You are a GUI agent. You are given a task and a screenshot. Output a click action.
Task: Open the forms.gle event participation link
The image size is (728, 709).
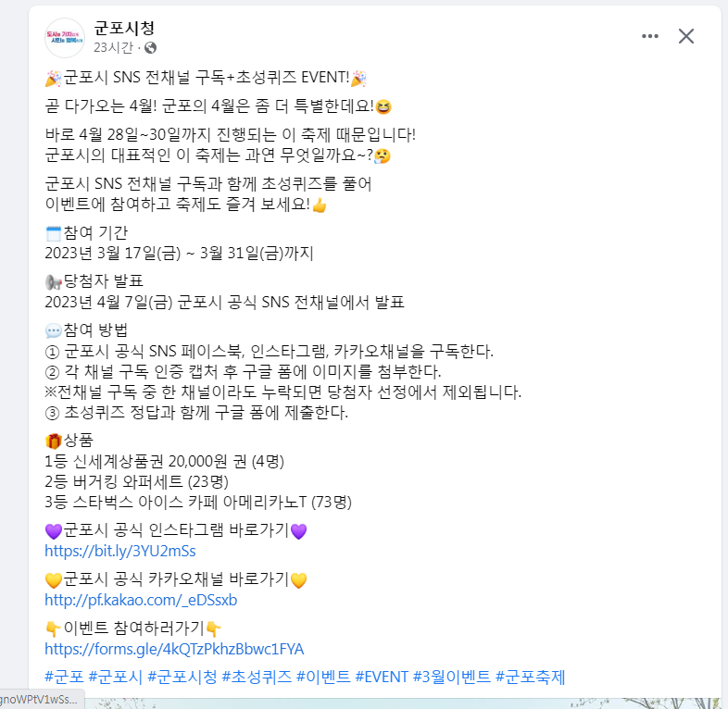click(x=174, y=649)
